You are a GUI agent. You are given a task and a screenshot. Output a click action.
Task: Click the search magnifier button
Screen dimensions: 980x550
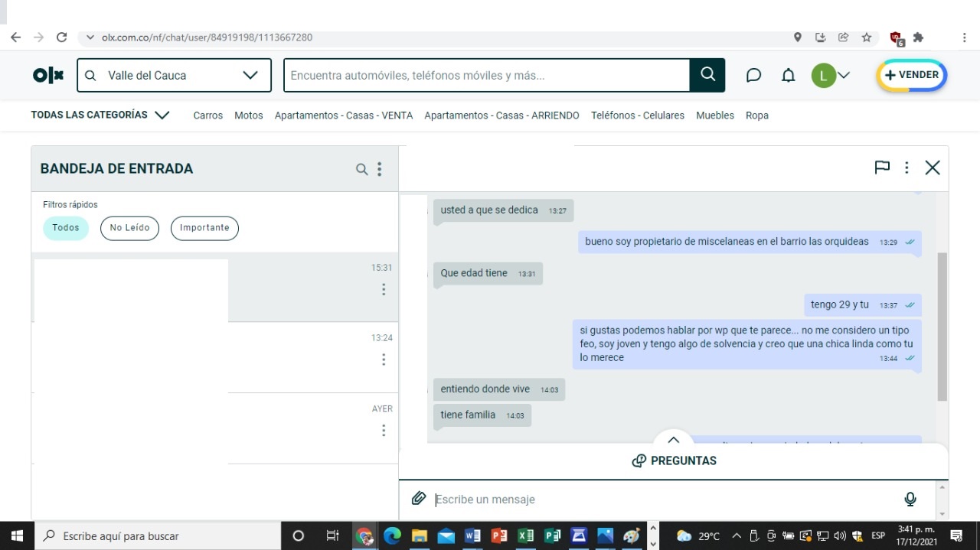pos(707,75)
